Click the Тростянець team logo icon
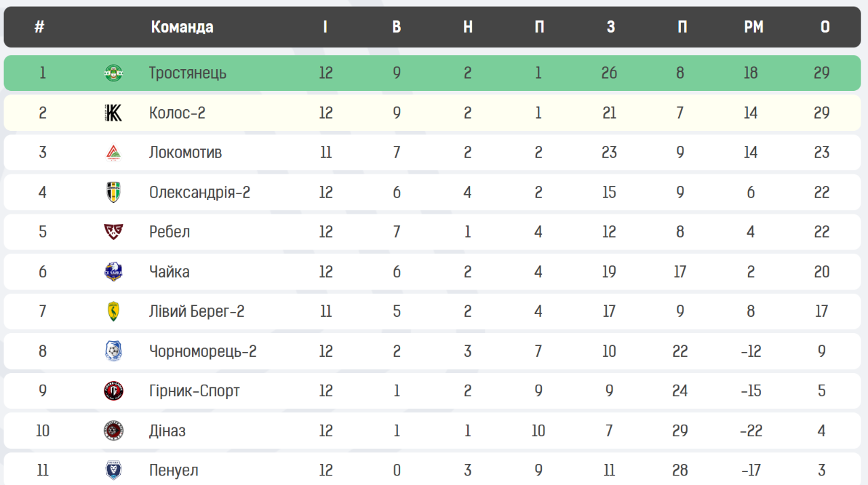Image resolution: width=868 pixels, height=485 pixels. tap(113, 73)
